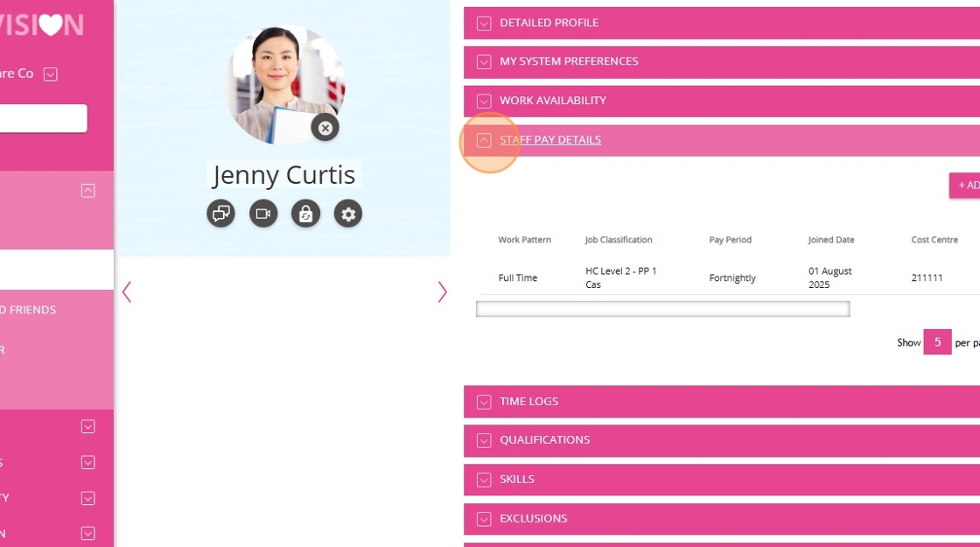Sort by Cost Centre column header
The width and height of the screenshot is (980, 547).
pyautogui.click(x=934, y=240)
